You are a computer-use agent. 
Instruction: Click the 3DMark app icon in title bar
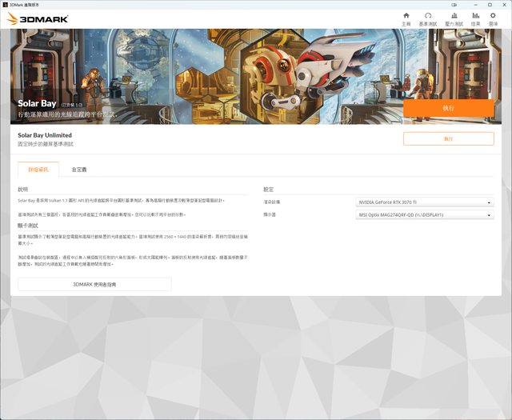tap(5, 4)
